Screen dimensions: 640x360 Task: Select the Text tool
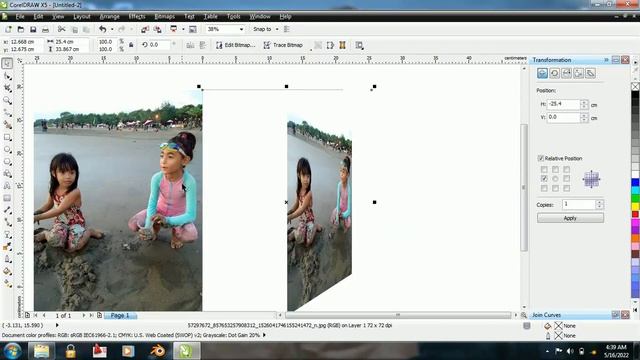7,186
